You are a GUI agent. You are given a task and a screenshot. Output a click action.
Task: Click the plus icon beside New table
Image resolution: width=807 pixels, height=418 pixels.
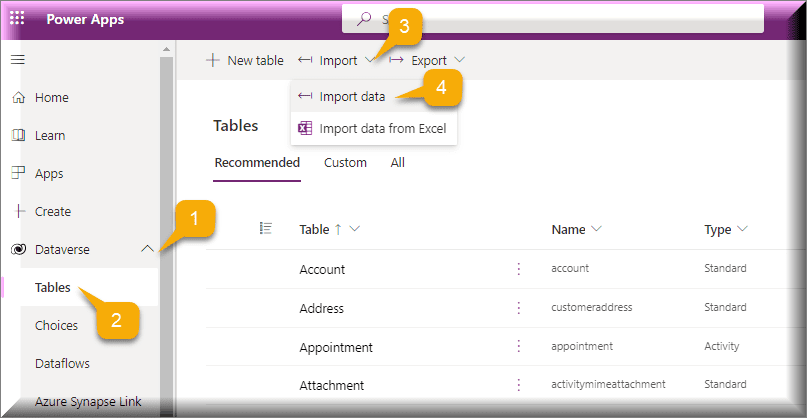(x=213, y=61)
